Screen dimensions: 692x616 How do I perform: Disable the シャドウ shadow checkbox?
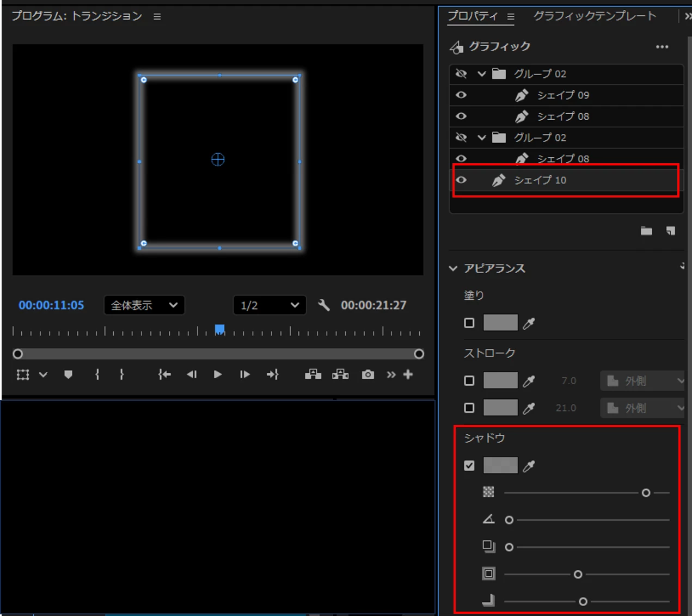pos(469,466)
